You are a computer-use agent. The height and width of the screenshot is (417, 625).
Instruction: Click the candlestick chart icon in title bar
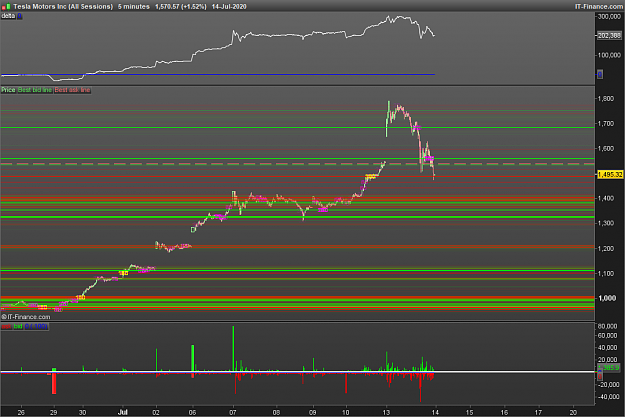click(x=6, y=7)
